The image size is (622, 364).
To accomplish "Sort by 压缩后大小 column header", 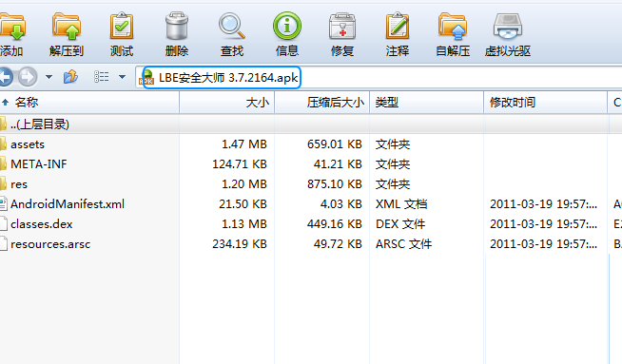I will (x=322, y=103).
